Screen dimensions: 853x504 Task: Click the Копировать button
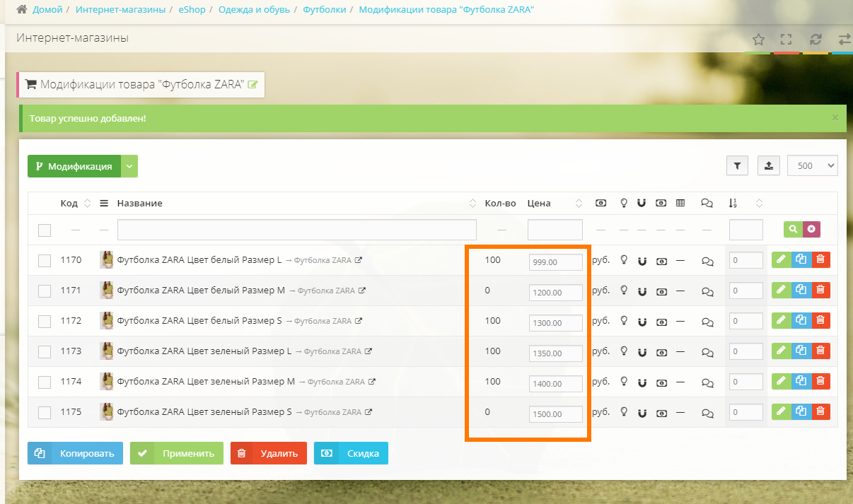pos(75,453)
